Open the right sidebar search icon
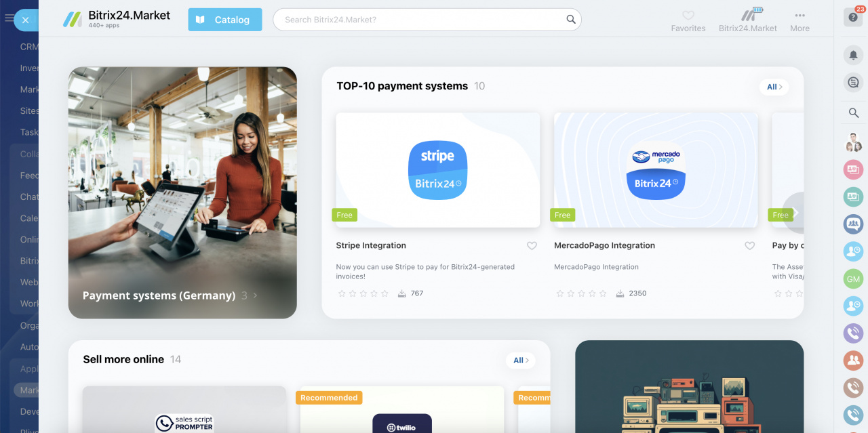This screenshot has width=868, height=433. tap(853, 112)
